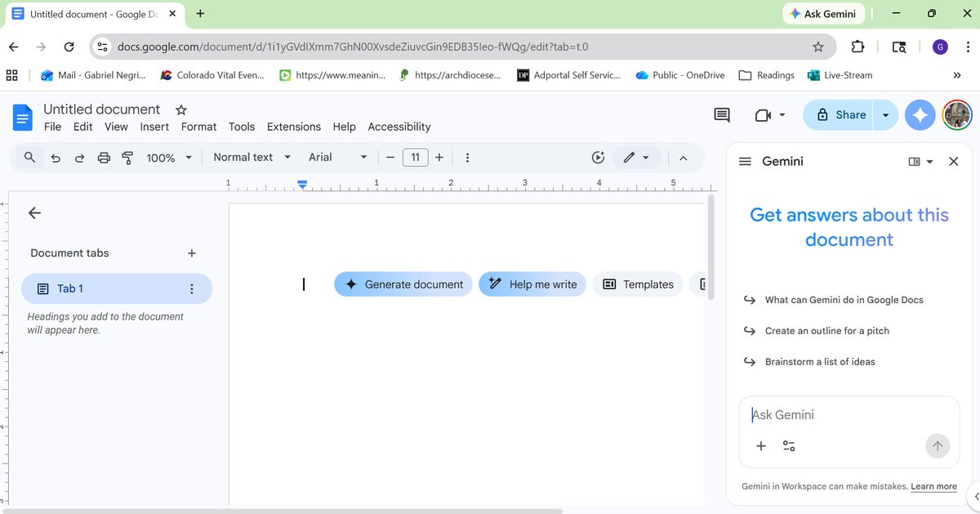
Task: Expand the editing mode pencil dropdown
Action: point(637,158)
